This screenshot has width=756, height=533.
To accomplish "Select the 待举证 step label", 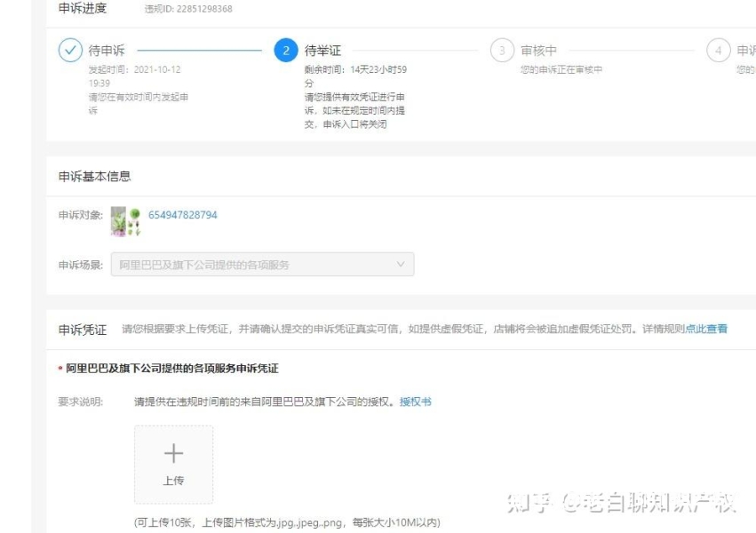I will (322, 51).
